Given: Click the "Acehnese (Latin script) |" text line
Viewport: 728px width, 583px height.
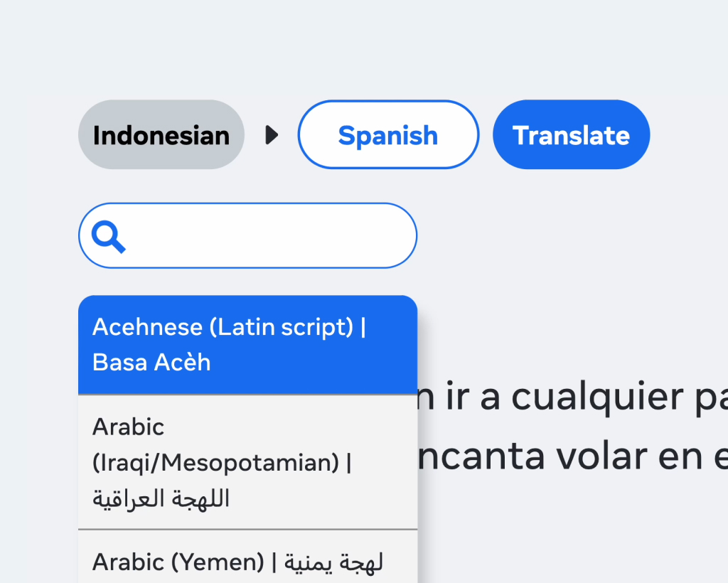Looking at the screenshot, I should (x=230, y=327).
